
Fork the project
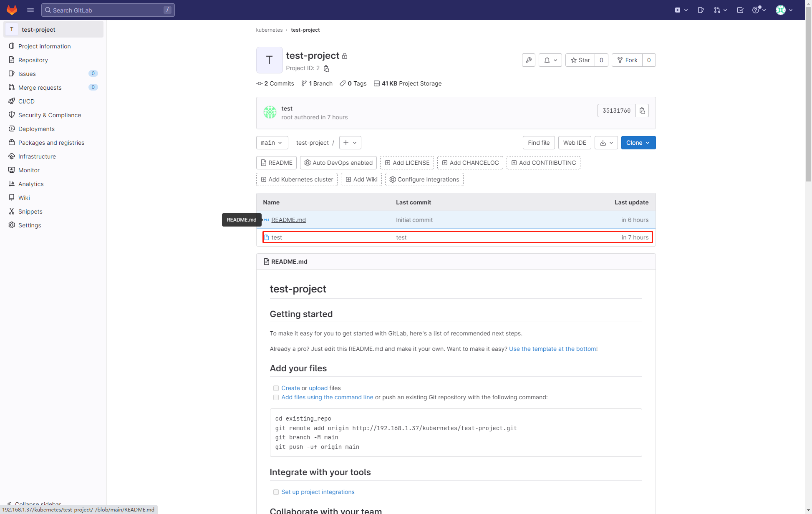click(627, 60)
